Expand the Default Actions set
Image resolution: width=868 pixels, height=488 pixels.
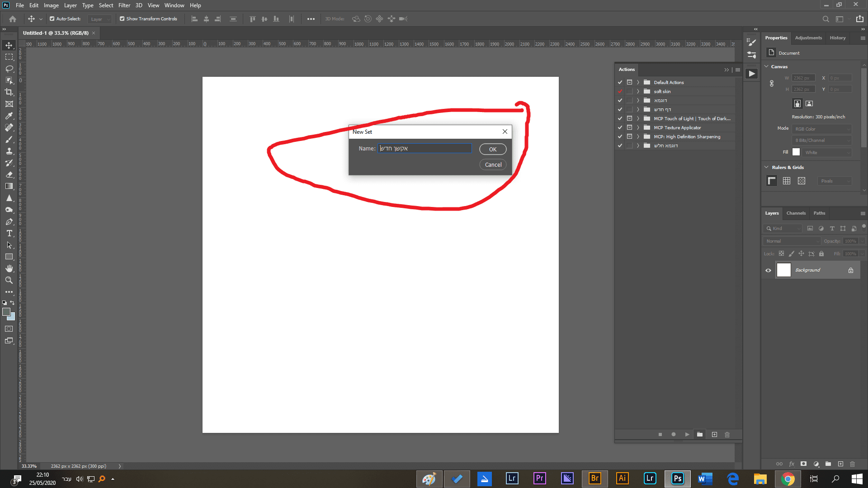coord(638,82)
